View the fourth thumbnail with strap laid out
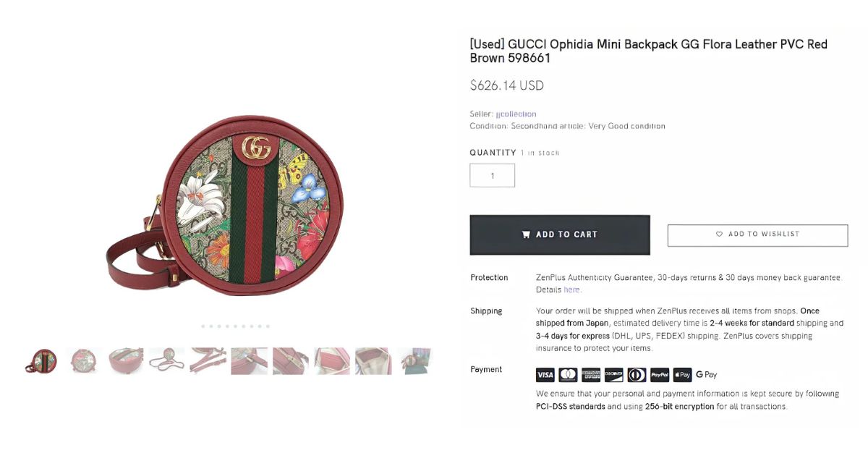The image size is (868, 456). [x=166, y=360]
